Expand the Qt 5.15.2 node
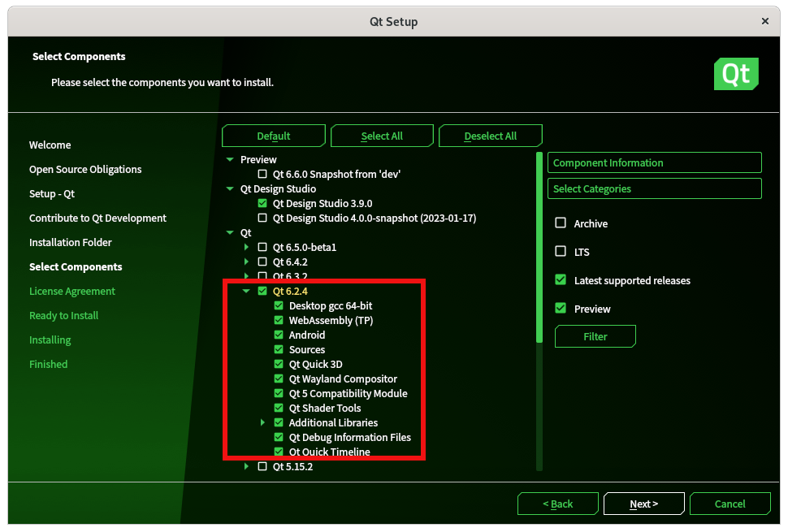The width and height of the screenshot is (788, 532). [x=246, y=465]
